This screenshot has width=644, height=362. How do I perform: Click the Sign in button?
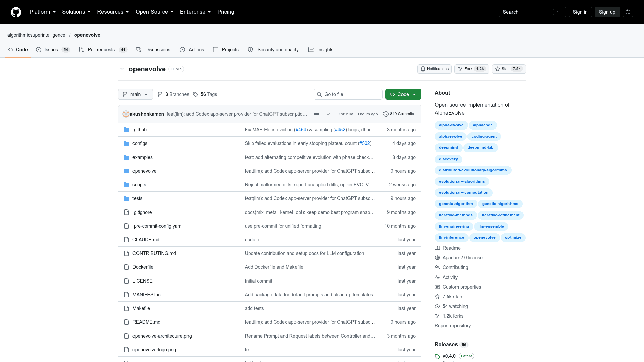tap(580, 12)
